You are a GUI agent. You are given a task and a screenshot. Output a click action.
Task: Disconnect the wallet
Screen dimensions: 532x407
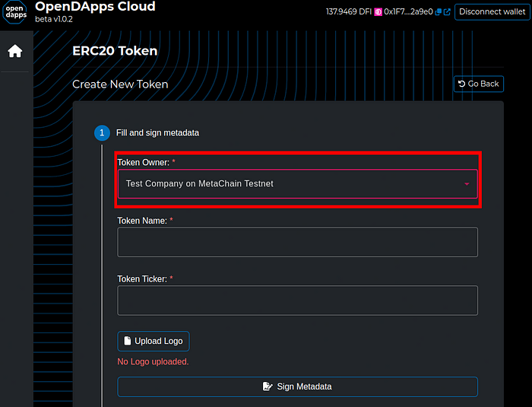[x=492, y=12]
